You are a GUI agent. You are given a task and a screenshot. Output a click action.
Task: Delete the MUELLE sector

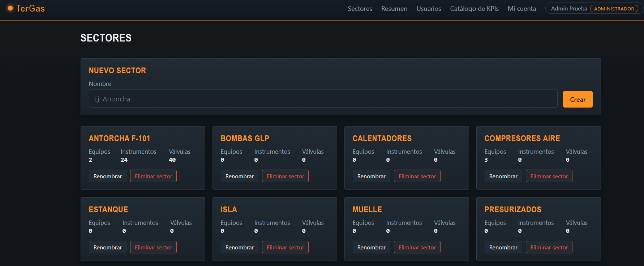click(417, 247)
